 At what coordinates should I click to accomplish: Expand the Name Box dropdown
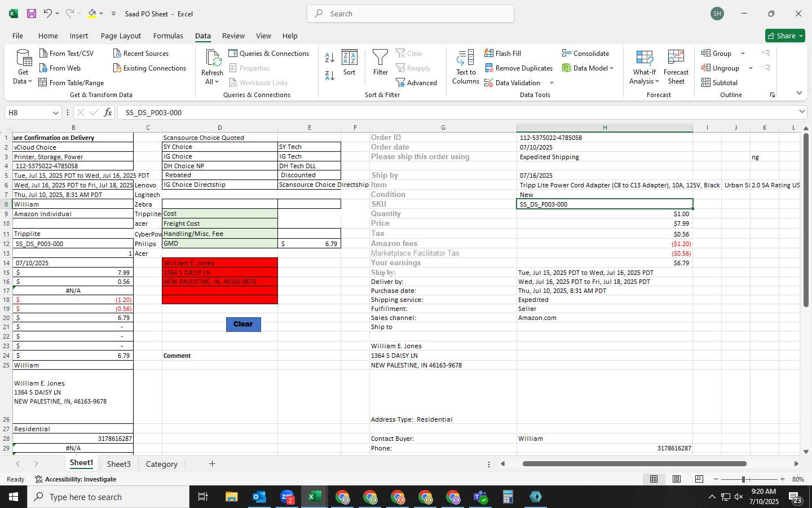[55, 112]
